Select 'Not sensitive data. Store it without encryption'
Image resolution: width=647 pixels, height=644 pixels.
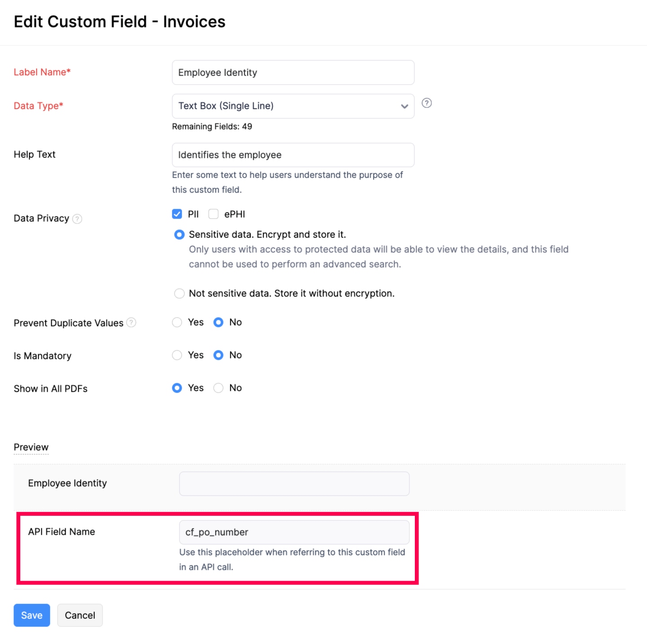pos(179,293)
